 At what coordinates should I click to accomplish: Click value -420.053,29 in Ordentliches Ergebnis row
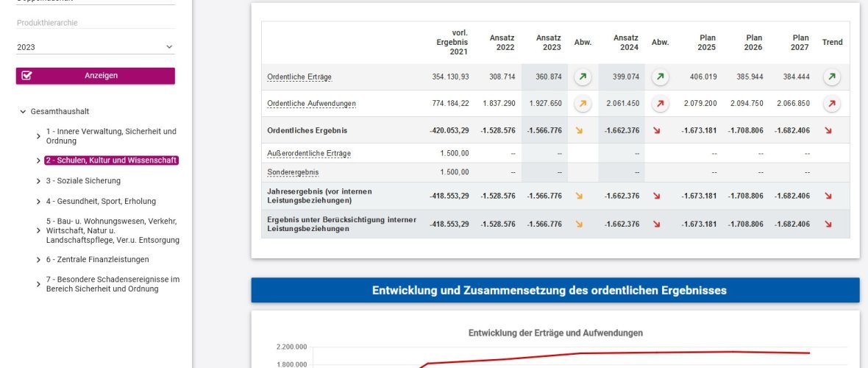coord(449,131)
